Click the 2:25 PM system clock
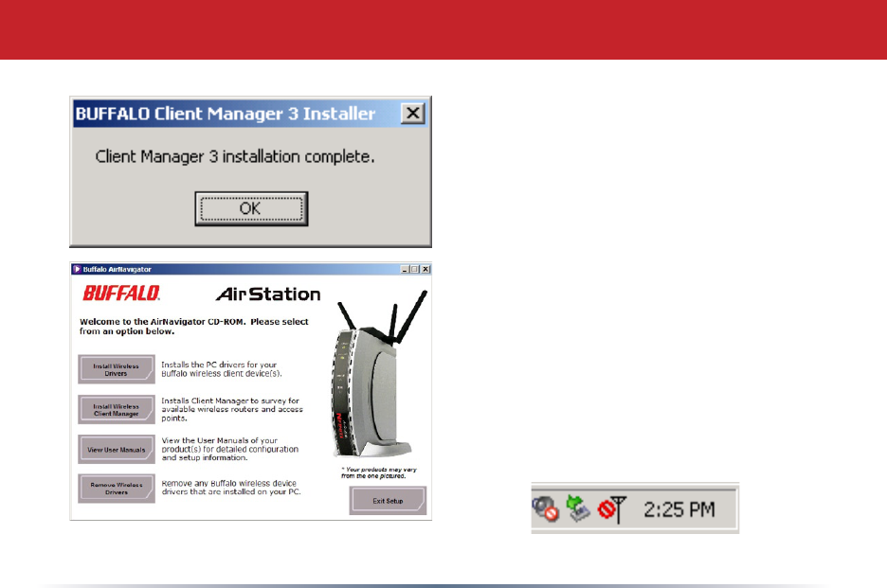This screenshot has height=588, width=887. tap(679, 509)
